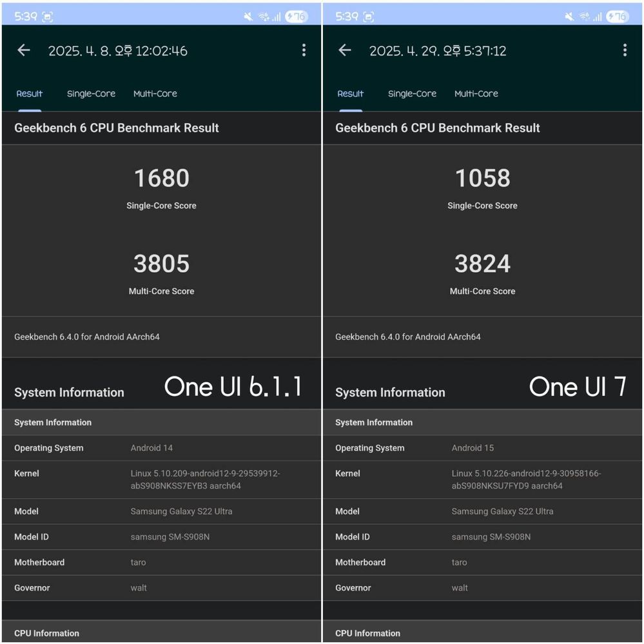Tap signal bars in One UI 7 status bar
This screenshot has height=644, width=644.
597,17
